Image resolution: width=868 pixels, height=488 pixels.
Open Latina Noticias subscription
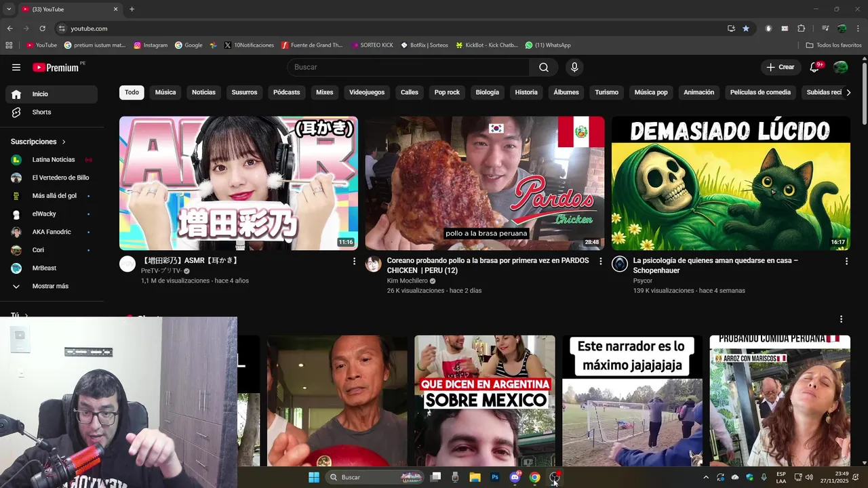[52, 159]
